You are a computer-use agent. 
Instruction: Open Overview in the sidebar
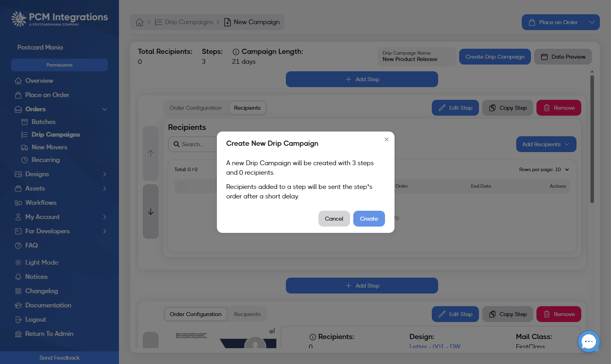[x=39, y=80]
